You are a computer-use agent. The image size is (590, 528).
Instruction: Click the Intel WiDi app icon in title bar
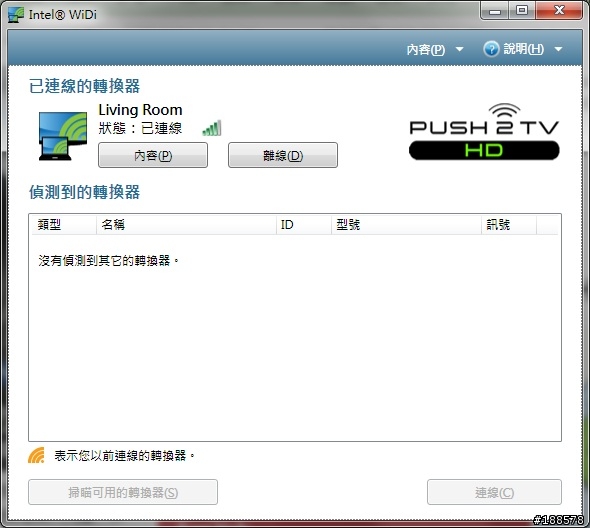[x=15, y=14]
